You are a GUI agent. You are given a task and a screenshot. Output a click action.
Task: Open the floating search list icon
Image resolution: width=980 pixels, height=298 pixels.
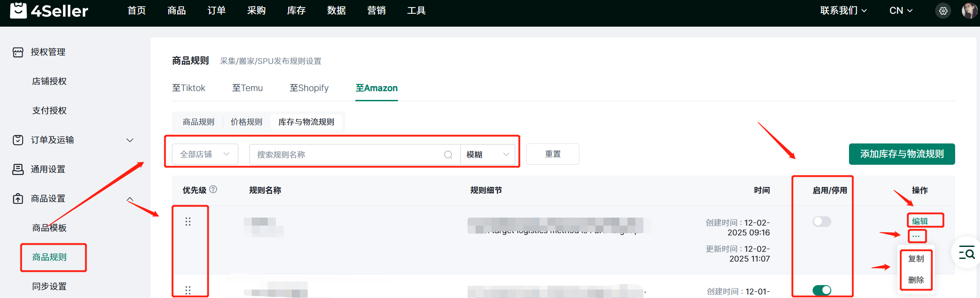click(x=967, y=253)
